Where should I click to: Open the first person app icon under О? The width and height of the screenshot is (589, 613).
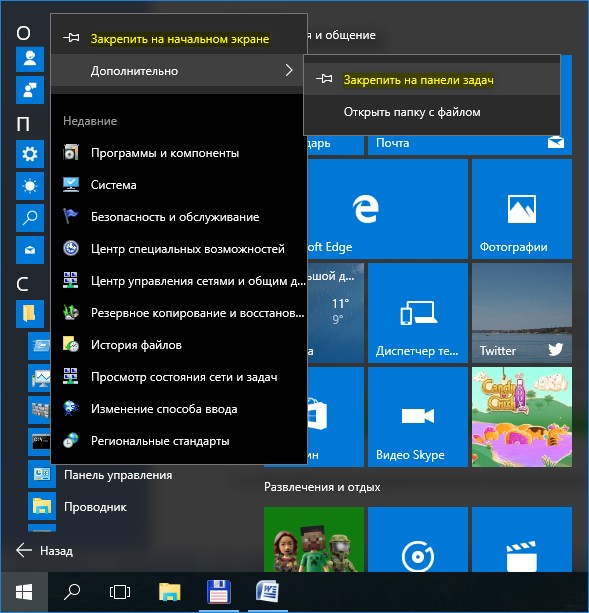click(x=30, y=58)
